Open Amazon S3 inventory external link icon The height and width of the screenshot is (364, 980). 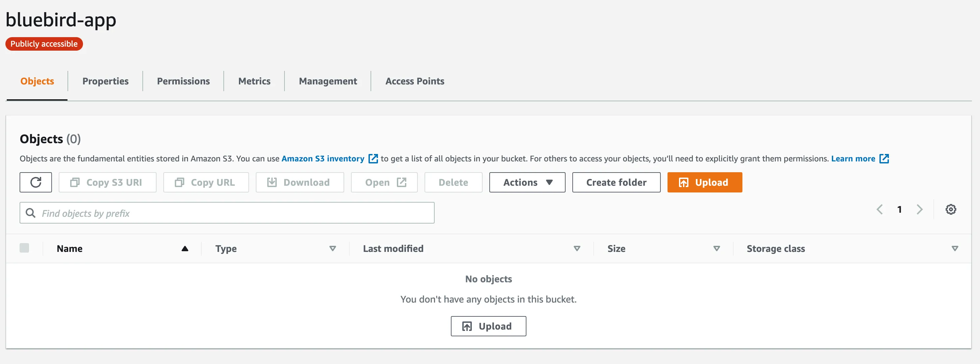(373, 159)
